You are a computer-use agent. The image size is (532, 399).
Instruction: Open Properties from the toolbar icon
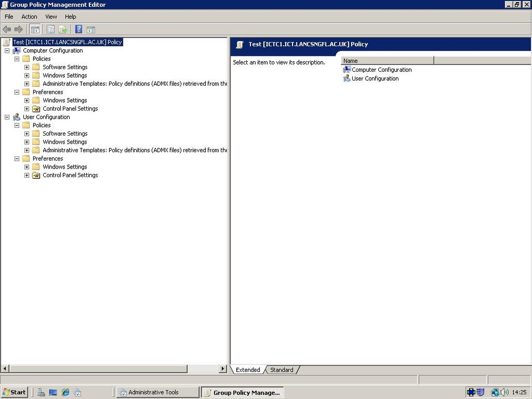tap(51, 29)
